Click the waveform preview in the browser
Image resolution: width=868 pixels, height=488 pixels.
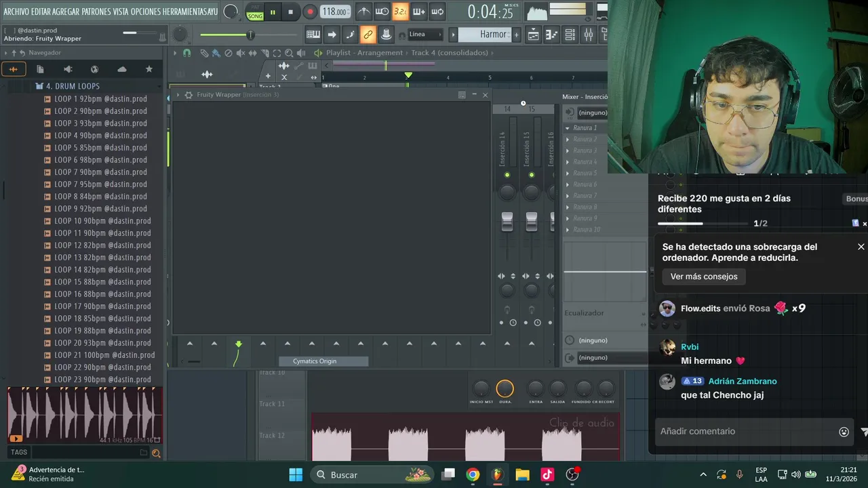pos(85,415)
